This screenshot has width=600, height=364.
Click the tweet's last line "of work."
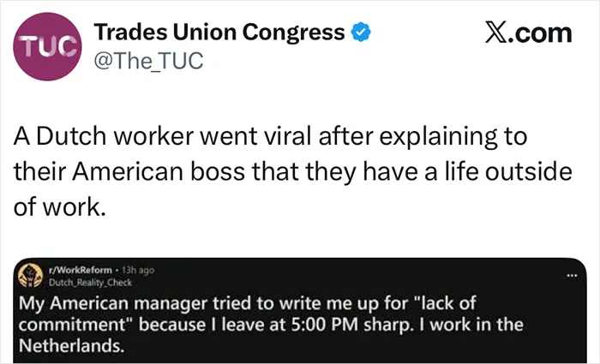pos(59,207)
